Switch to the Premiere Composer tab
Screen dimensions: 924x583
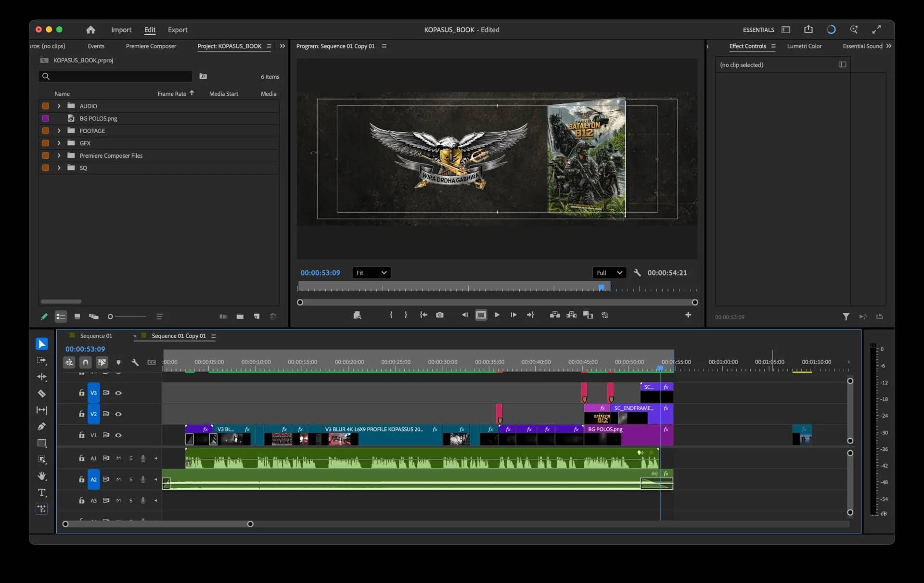pos(151,46)
